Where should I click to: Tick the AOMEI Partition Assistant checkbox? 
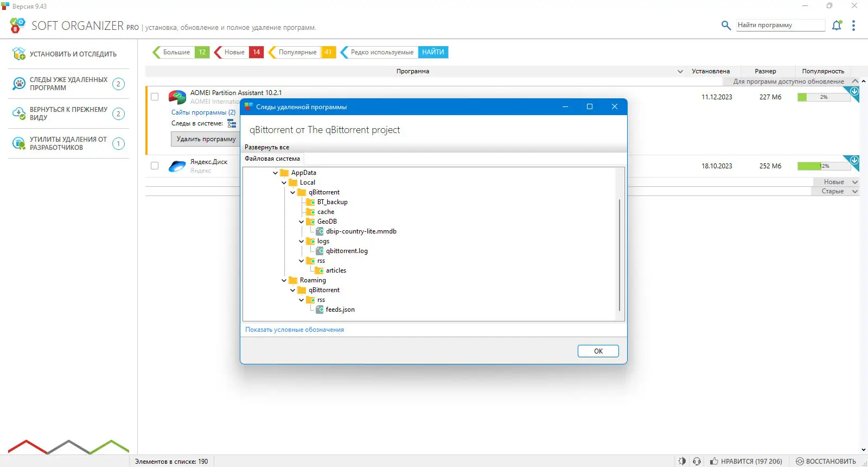[155, 97]
